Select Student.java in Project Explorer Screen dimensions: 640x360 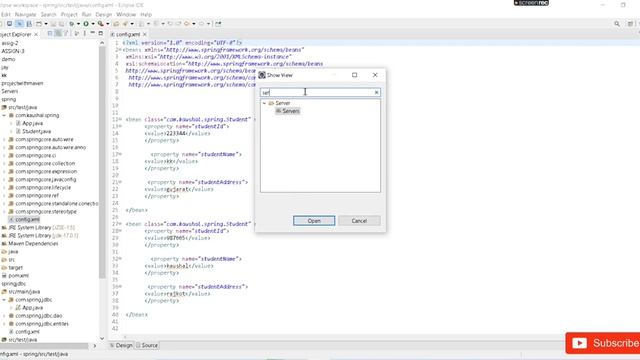tap(36, 131)
